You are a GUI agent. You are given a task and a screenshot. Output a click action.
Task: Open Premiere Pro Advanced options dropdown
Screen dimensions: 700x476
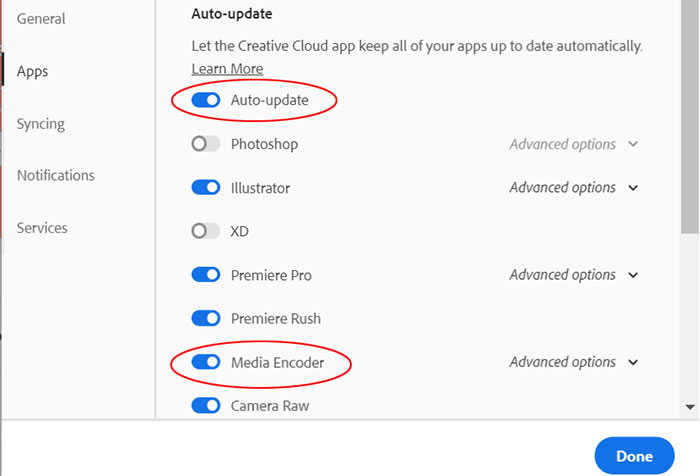633,275
